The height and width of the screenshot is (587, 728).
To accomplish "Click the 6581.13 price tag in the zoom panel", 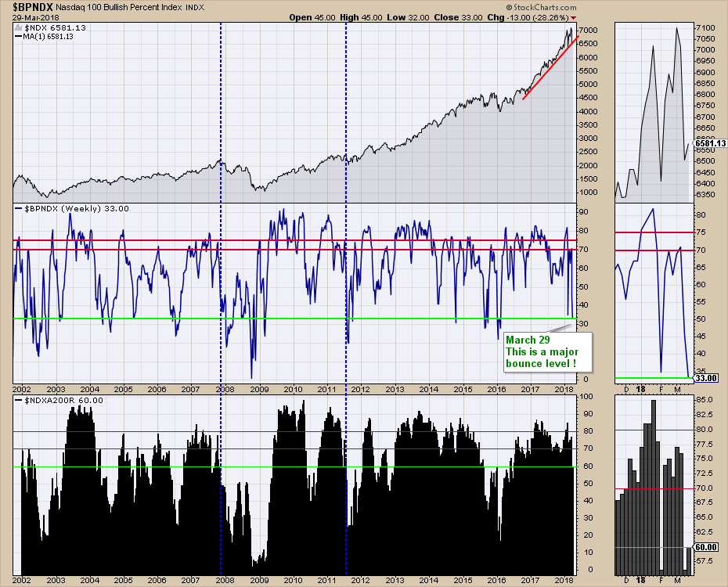I will (x=710, y=143).
